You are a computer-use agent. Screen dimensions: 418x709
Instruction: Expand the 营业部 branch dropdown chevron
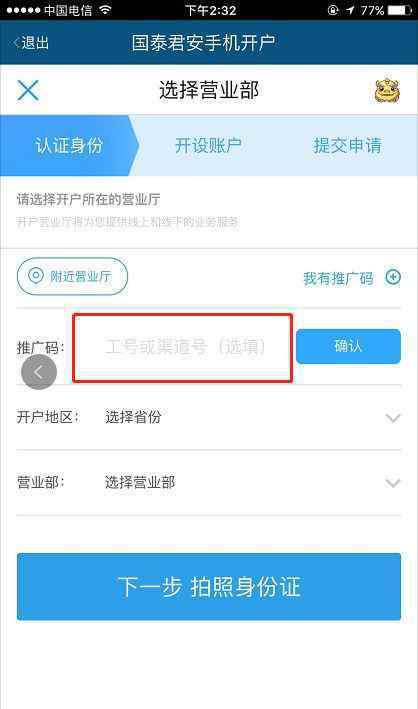click(393, 483)
